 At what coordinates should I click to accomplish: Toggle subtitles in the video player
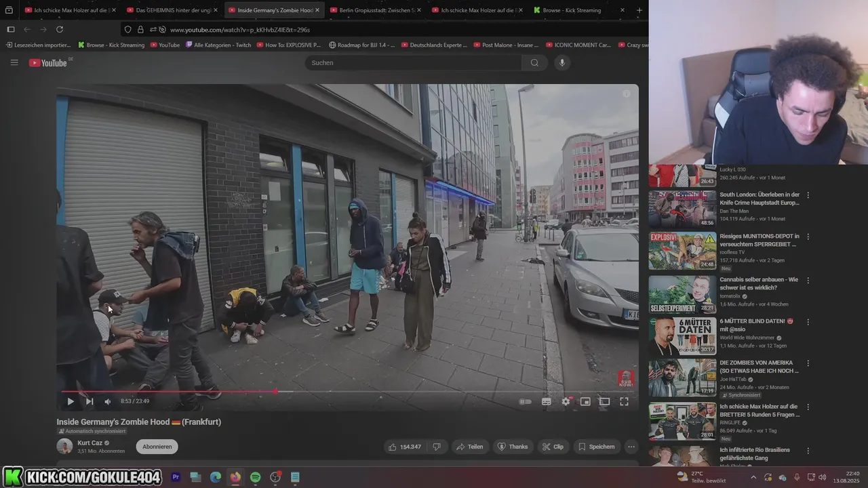(x=547, y=401)
